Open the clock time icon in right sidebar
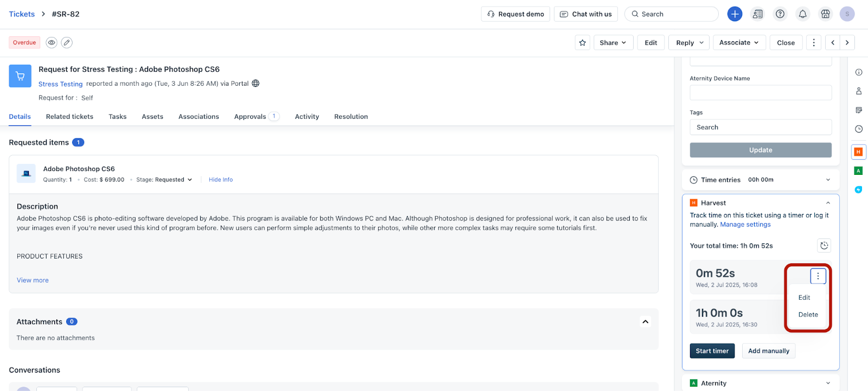This screenshot has width=868, height=391. (x=859, y=129)
